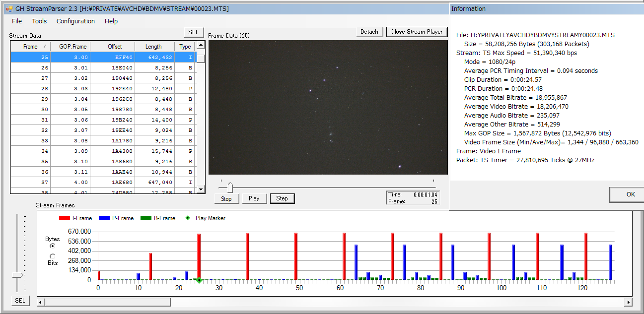The image size is (644, 314).
Task: Click the GH StreamParser title bar icon
Action: pyautogui.click(x=9, y=8)
